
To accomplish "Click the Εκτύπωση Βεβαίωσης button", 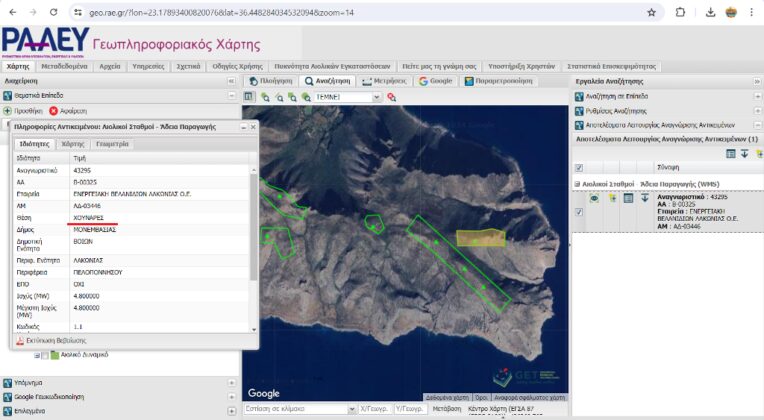I will [51, 341].
